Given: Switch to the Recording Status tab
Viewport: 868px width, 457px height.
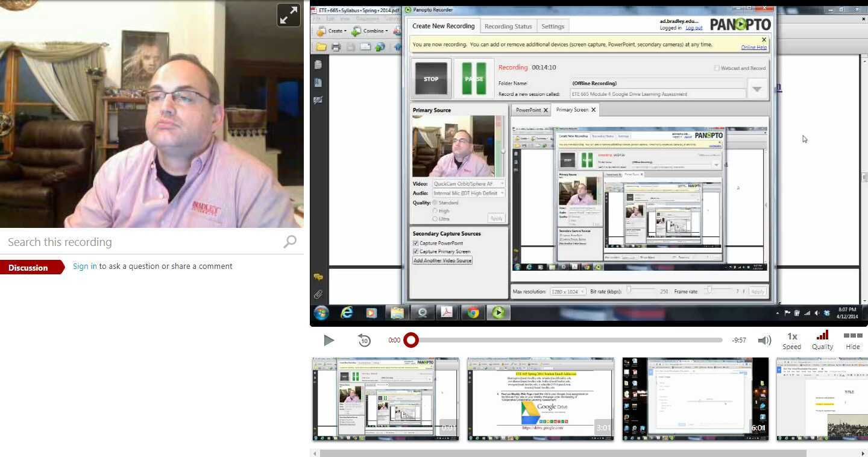Looking at the screenshot, I should point(508,26).
